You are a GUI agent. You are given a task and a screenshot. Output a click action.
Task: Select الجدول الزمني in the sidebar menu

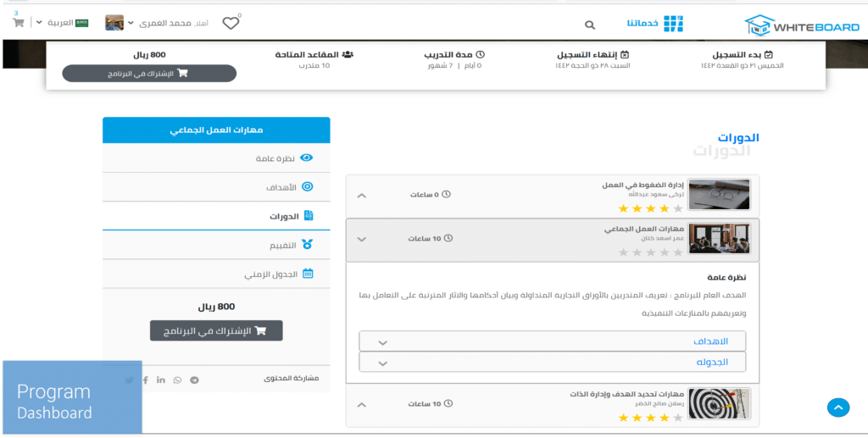pyautogui.click(x=216, y=274)
